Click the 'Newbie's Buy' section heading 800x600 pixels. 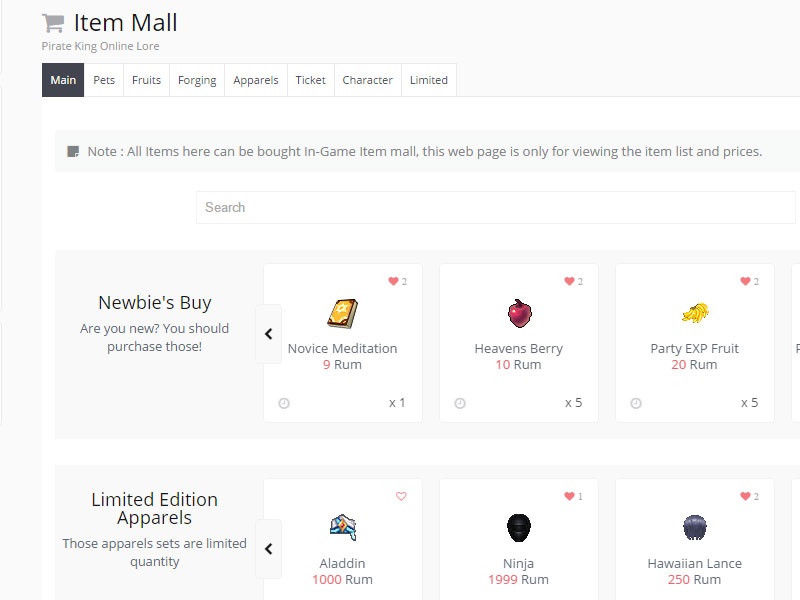(x=155, y=303)
